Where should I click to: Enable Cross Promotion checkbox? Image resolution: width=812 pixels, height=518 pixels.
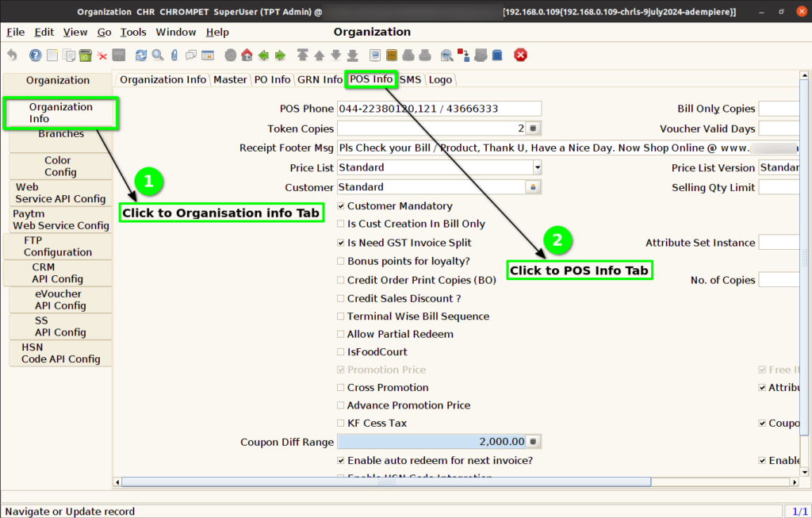pyautogui.click(x=341, y=387)
